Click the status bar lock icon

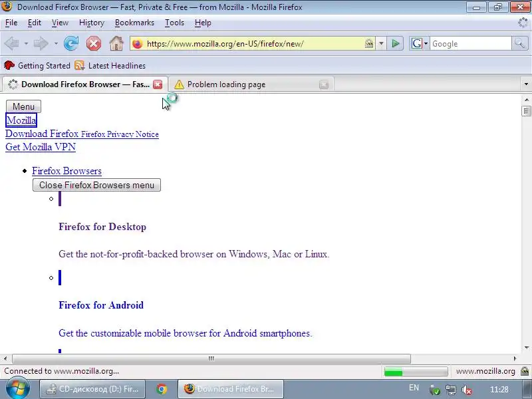pos(525,371)
